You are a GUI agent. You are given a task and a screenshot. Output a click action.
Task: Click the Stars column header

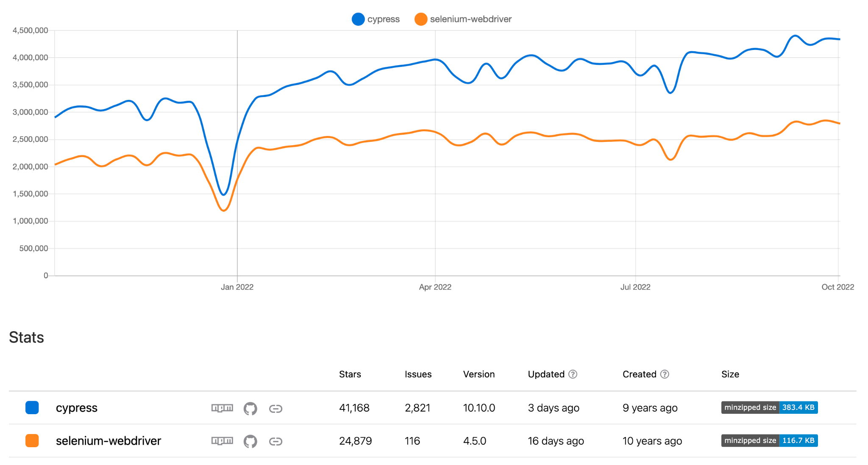(x=350, y=374)
